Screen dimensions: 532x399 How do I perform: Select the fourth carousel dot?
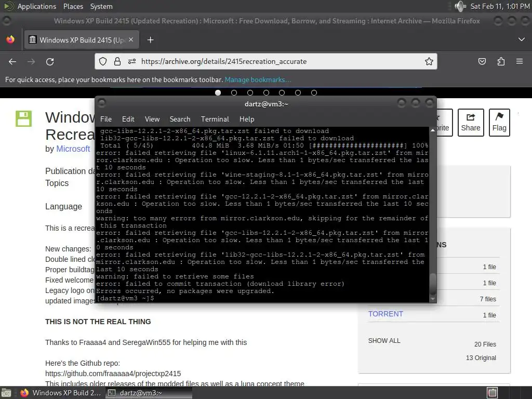pos(266,92)
